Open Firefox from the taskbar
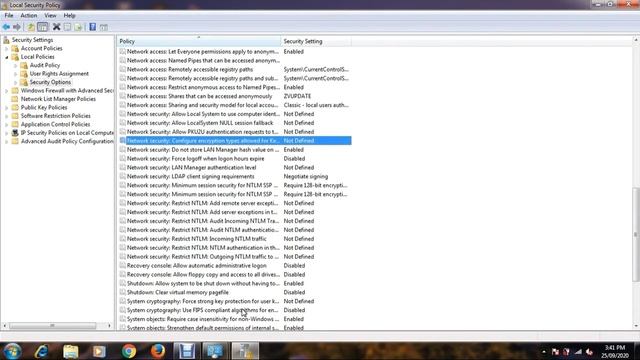Image resolution: width=640 pixels, height=360 pixels. pos(158,351)
